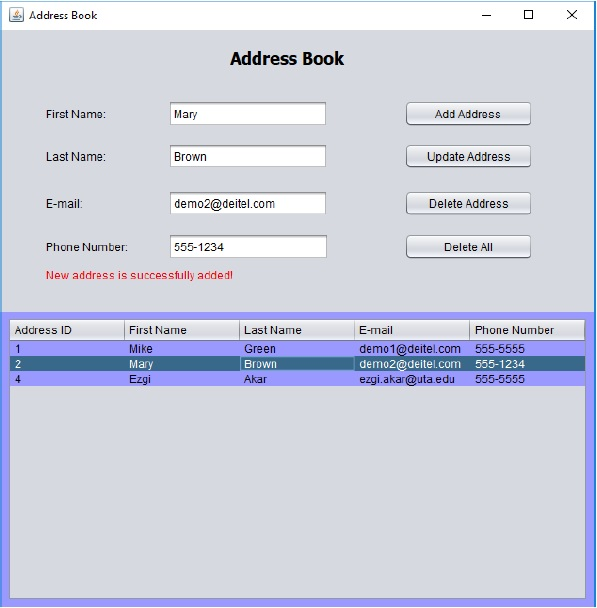The image size is (597, 608).
Task: Click the Add Address button
Action: pos(468,114)
